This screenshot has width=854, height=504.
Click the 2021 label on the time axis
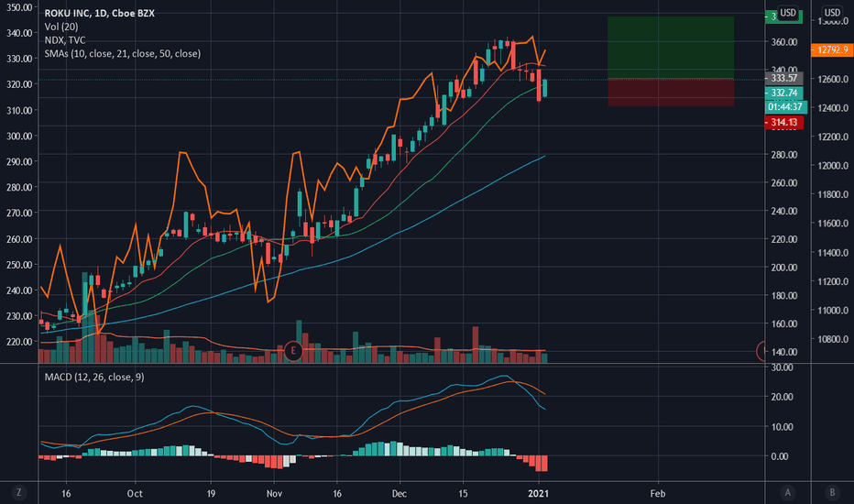[539, 494]
